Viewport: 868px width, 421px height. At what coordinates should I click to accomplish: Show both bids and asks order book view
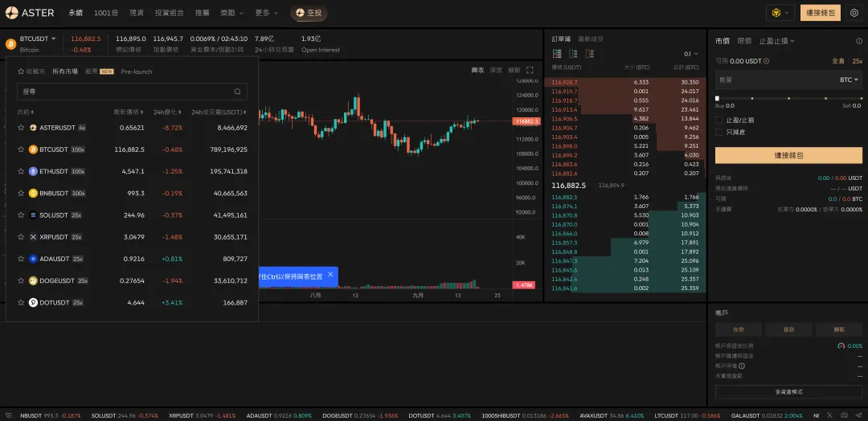(557, 54)
